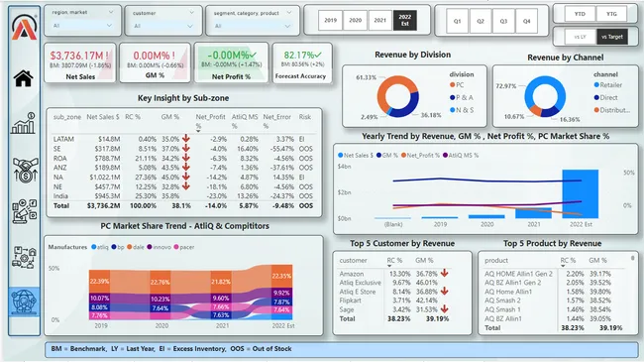644x362 pixels.
Task: Click the 2022 Est revenue bar
Action: click(581, 193)
